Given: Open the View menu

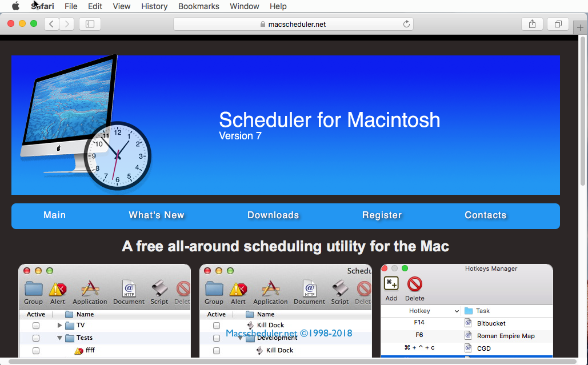Looking at the screenshot, I should (x=122, y=6).
